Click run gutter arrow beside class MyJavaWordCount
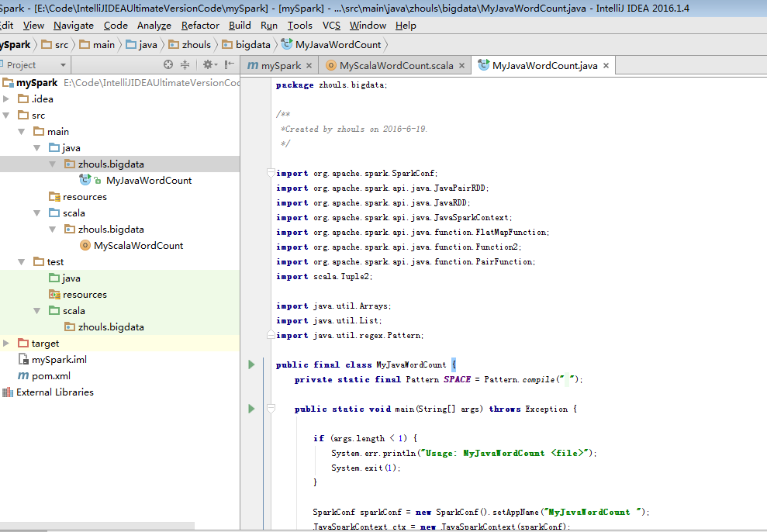Viewport: 767px width, 532px height. click(x=251, y=364)
